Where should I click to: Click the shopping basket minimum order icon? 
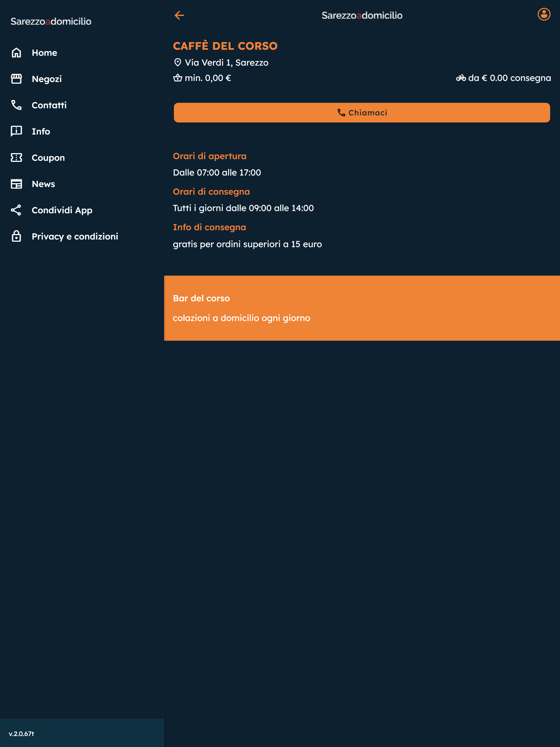(178, 78)
